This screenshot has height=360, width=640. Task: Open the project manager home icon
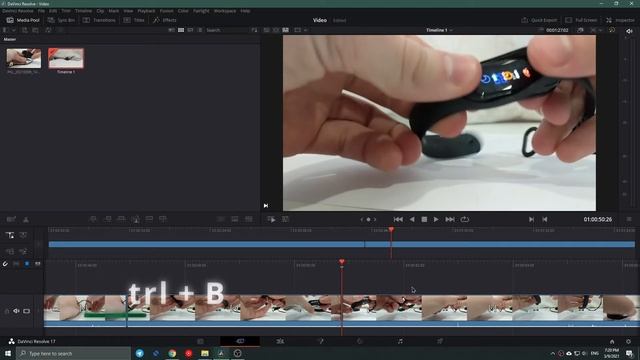pyautogui.click(x=612, y=342)
